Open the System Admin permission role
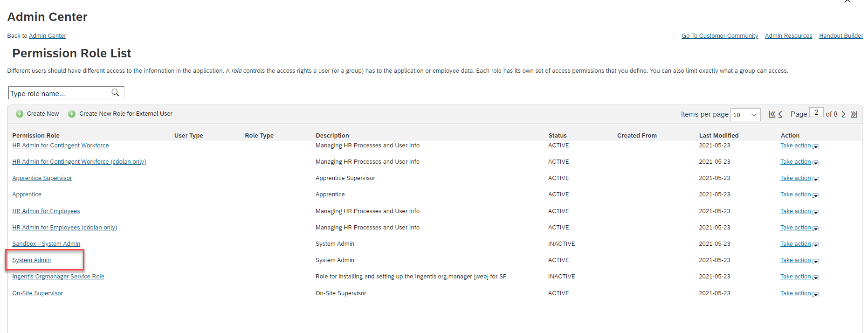This screenshot has height=333, width=868. [x=32, y=260]
